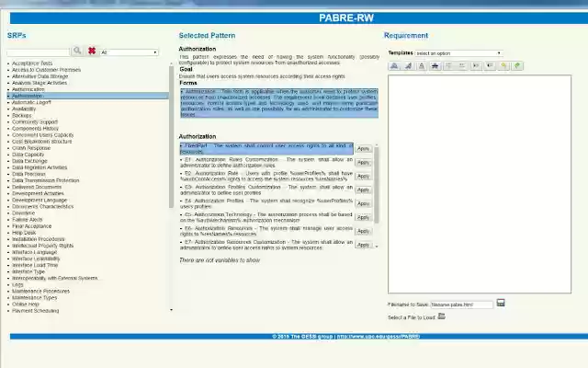Click the floppy disk save icon

501,303
